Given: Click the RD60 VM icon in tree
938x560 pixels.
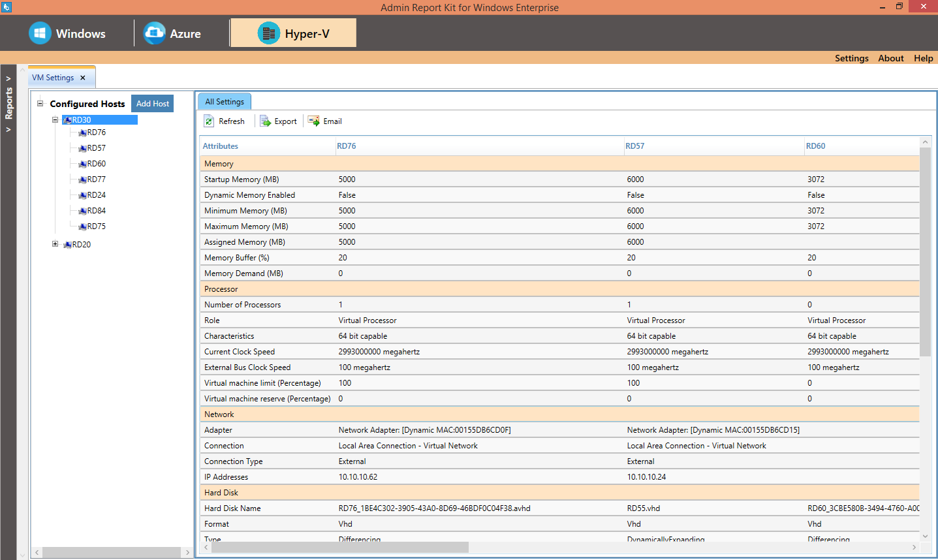Looking at the screenshot, I should pyautogui.click(x=82, y=164).
